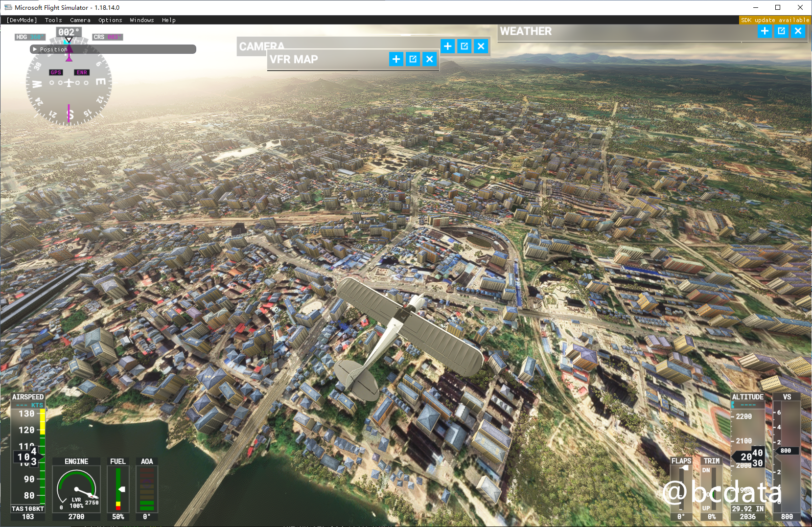Click the VS 800 value at bottom

point(787,517)
